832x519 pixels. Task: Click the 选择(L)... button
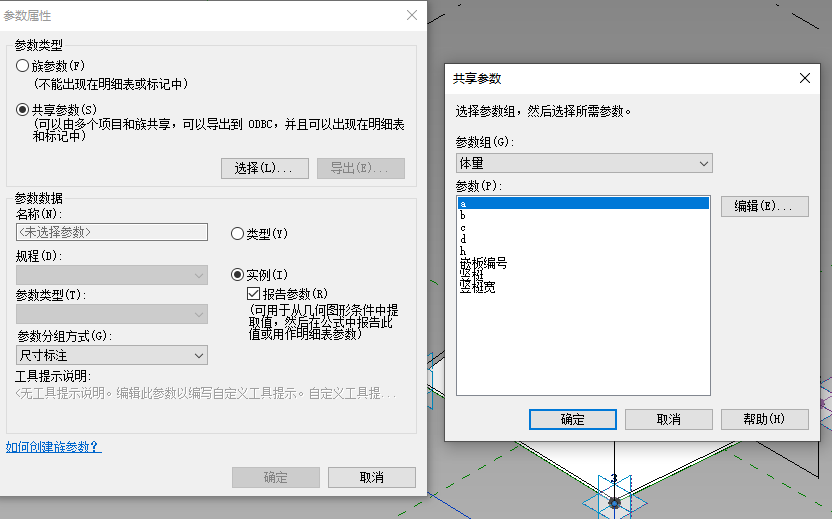pyautogui.click(x=265, y=168)
